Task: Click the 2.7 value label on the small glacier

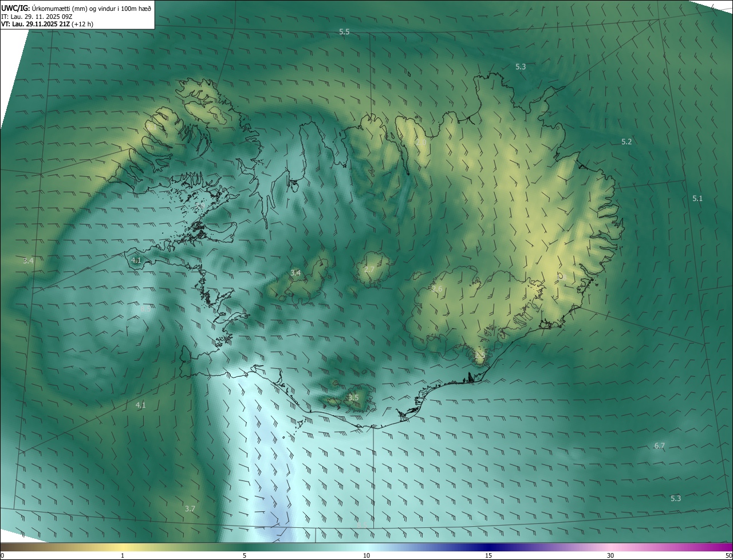Action: [369, 270]
